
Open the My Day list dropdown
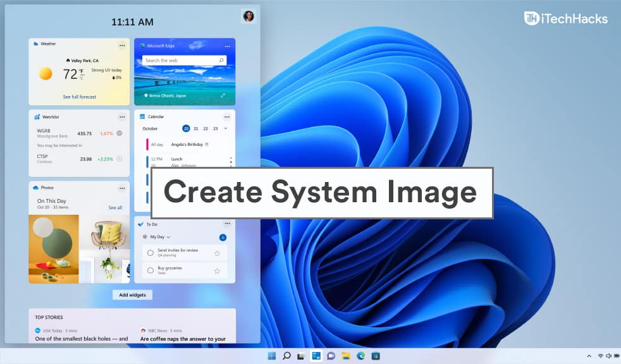coord(160,236)
